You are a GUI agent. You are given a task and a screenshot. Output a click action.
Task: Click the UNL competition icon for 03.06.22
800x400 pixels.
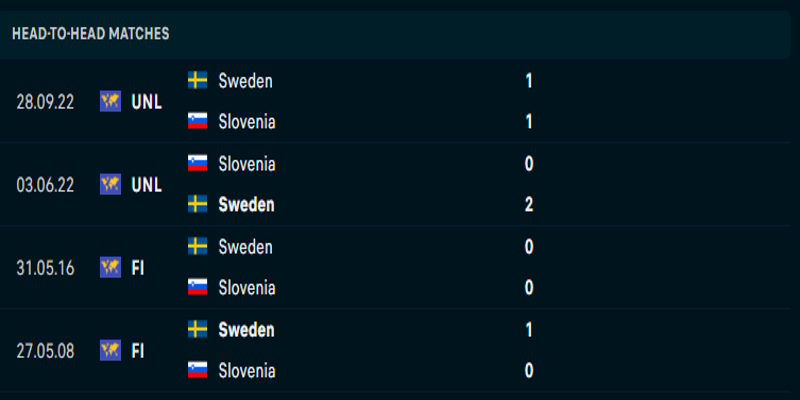tap(110, 184)
